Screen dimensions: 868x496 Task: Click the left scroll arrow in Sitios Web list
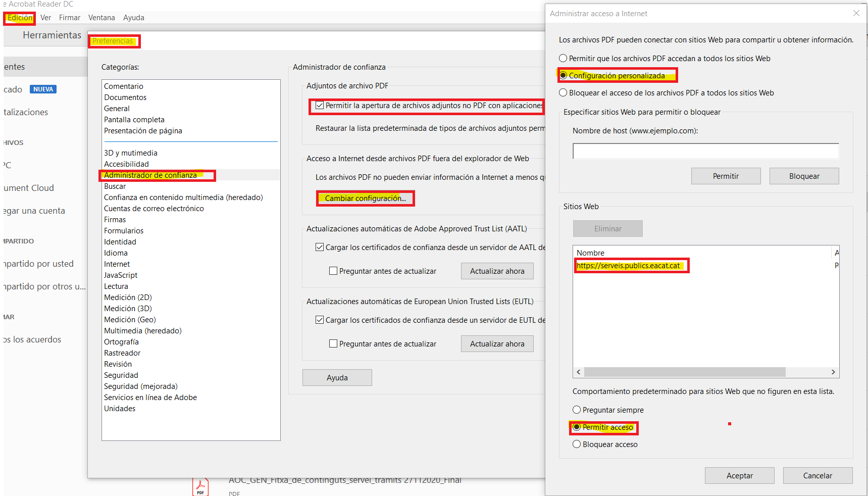(x=579, y=372)
